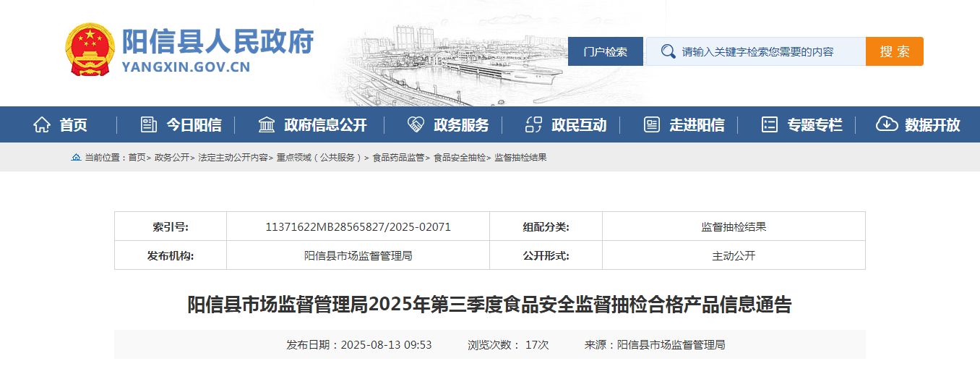
Task: Click the list icon beside 专题专栏
Action: click(770, 124)
